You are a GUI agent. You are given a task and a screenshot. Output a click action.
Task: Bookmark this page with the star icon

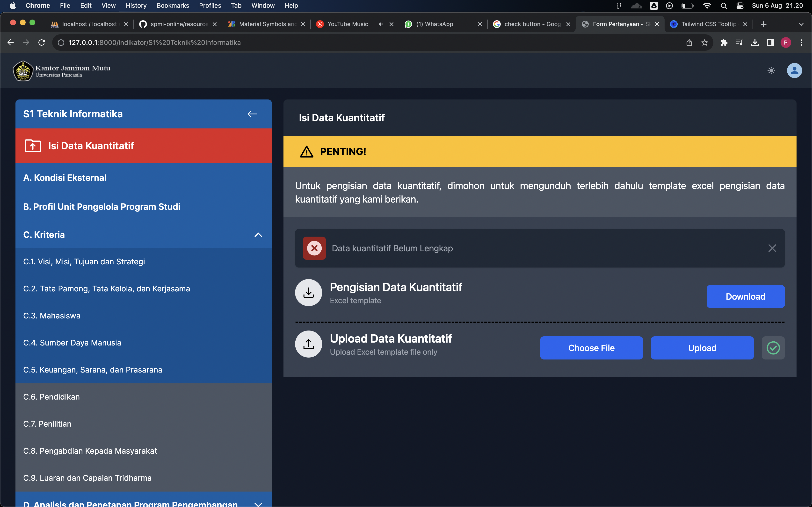pos(704,42)
